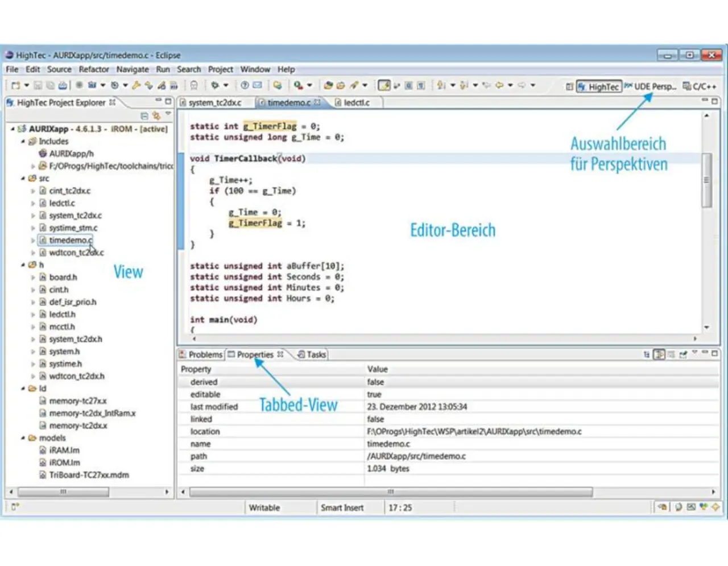Viewport: 728px width, 566px height.
Task: Click the Back navigation arrow in toolbar
Action: pos(499,86)
